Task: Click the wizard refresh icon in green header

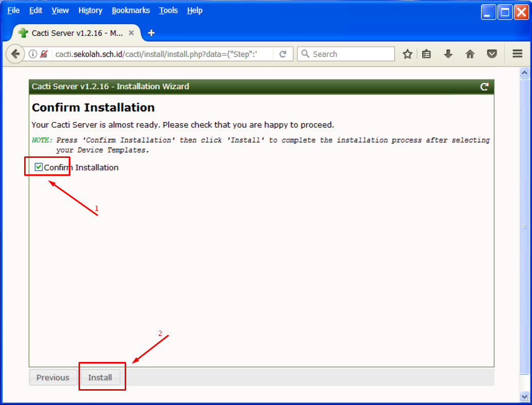Action: [x=484, y=87]
